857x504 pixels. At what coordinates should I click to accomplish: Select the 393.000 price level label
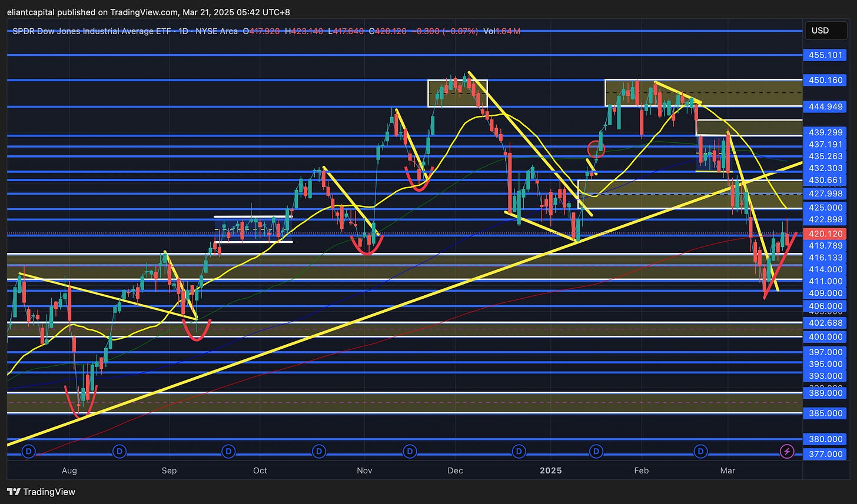coord(826,376)
